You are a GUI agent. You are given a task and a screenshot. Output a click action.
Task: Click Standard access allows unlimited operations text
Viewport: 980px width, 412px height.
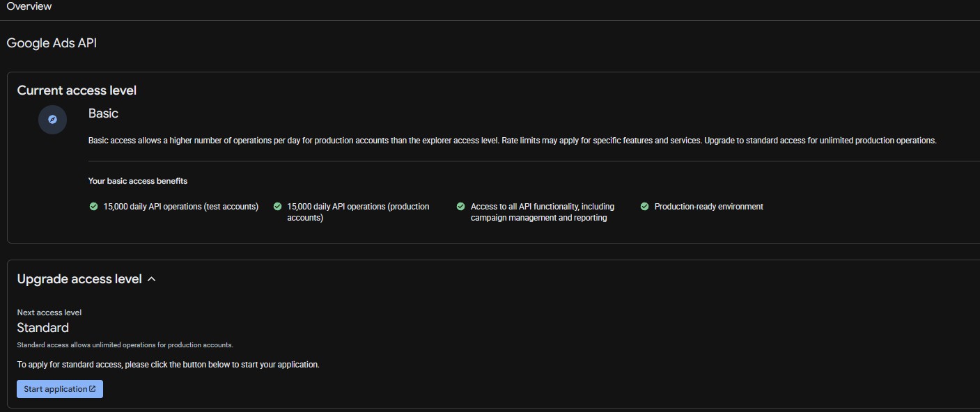click(x=125, y=345)
